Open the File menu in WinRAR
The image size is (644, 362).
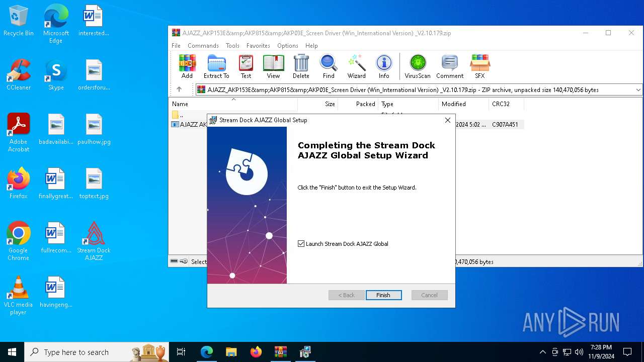click(x=176, y=46)
